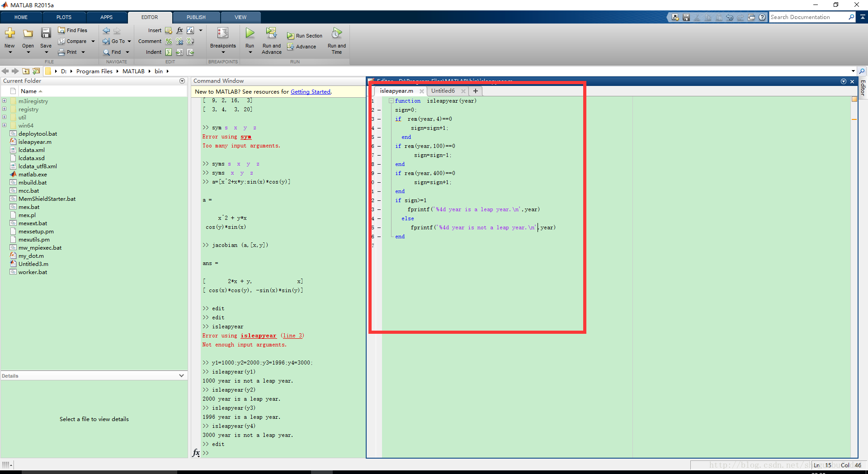Open the Open button dropdown arrow

pyautogui.click(x=28, y=52)
